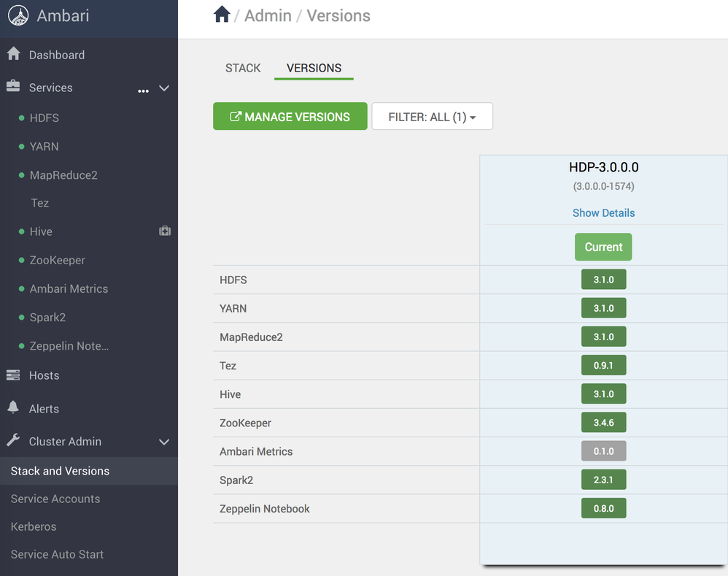The height and width of the screenshot is (576, 728).
Task: Open MapReduce2 service in sidebar
Action: tap(63, 175)
